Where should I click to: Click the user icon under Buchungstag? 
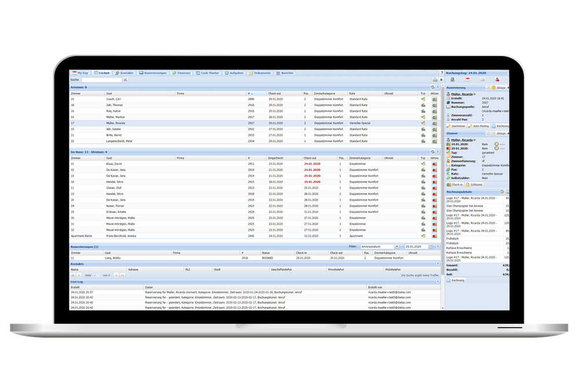(497, 80)
